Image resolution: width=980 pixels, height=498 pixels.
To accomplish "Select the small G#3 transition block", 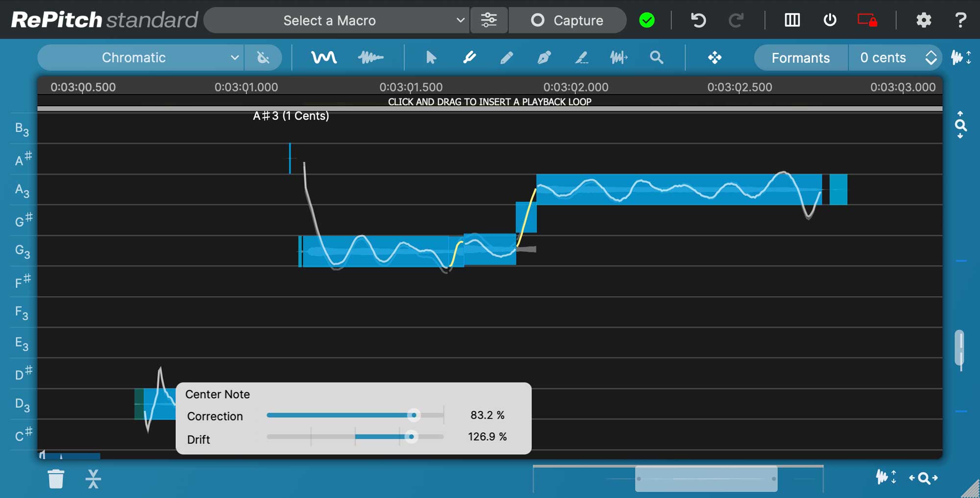I will click(526, 217).
